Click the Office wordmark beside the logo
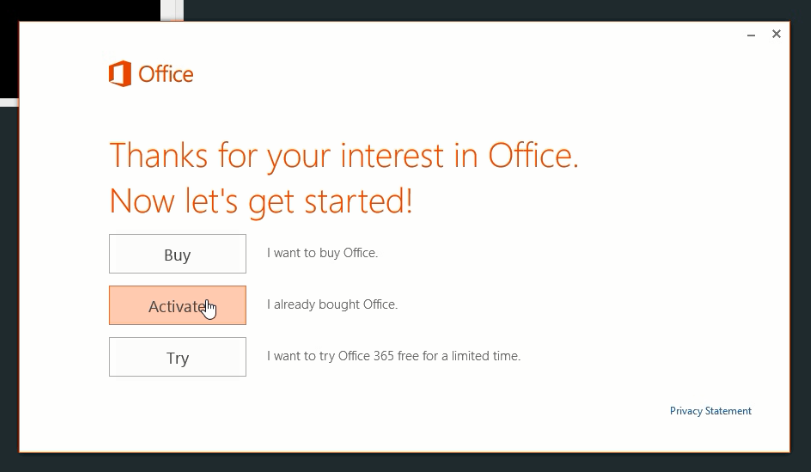Image resolution: width=811 pixels, height=472 pixels. pyautogui.click(x=166, y=74)
